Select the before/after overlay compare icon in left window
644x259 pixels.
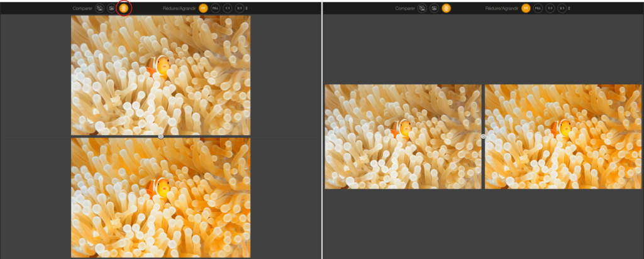[99, 8]
